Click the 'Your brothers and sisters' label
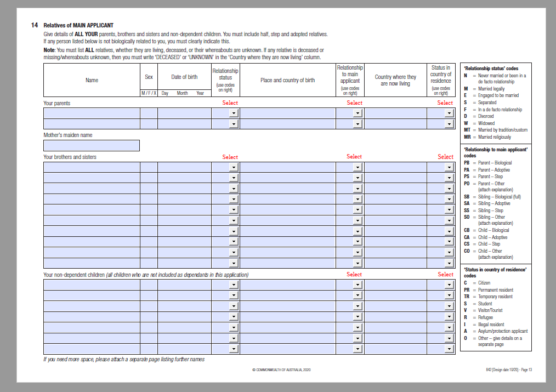 point(70,157)
